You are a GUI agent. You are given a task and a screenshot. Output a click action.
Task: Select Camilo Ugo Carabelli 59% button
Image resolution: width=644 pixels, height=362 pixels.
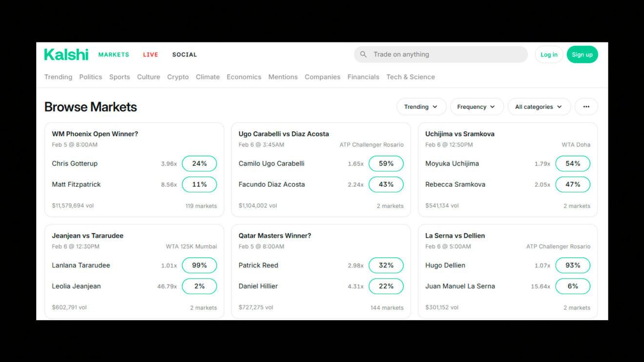tap(386, 164)
